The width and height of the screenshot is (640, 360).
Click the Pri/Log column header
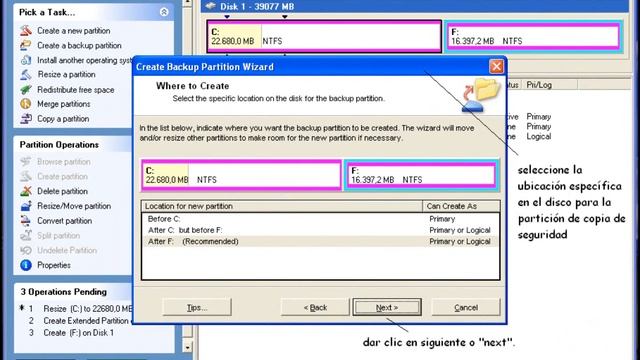pos(550,85)
